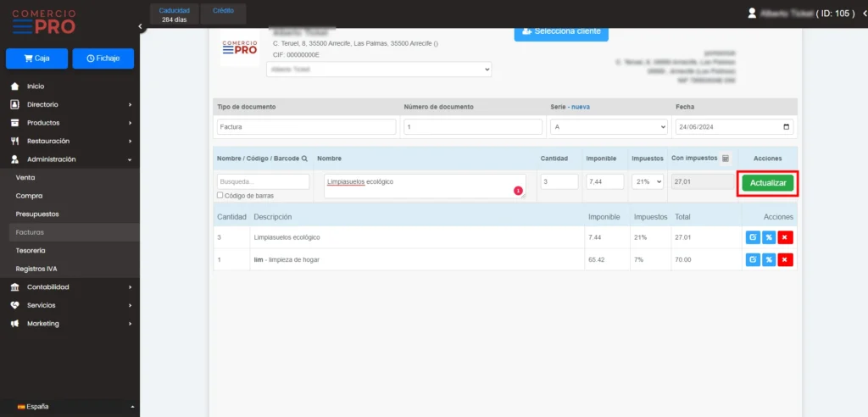868x417 pixels.
Task: Click the Nombre text area
Action: click(x=426, y=186)
